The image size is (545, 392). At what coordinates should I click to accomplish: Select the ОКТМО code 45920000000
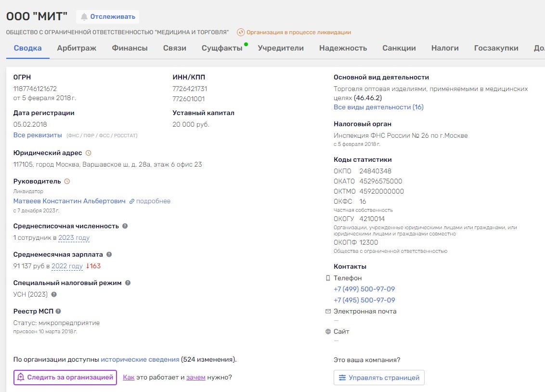(x=382, y=191)
